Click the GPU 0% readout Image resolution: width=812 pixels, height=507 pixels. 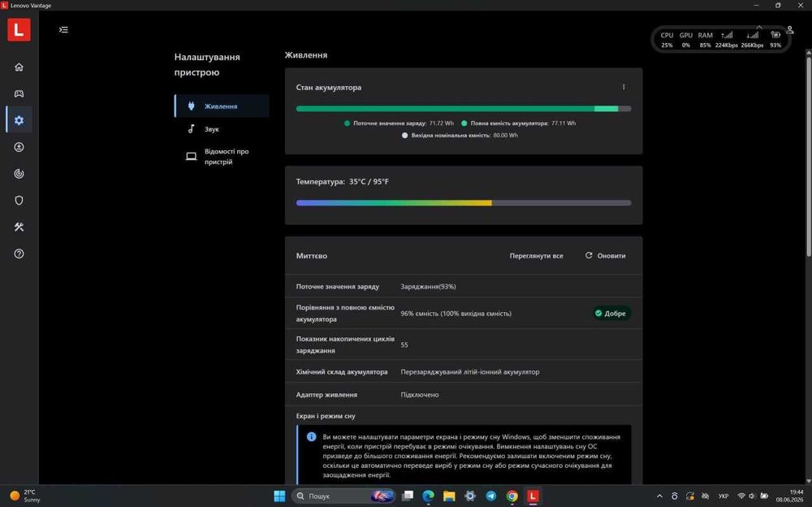[x=685, y=40]
